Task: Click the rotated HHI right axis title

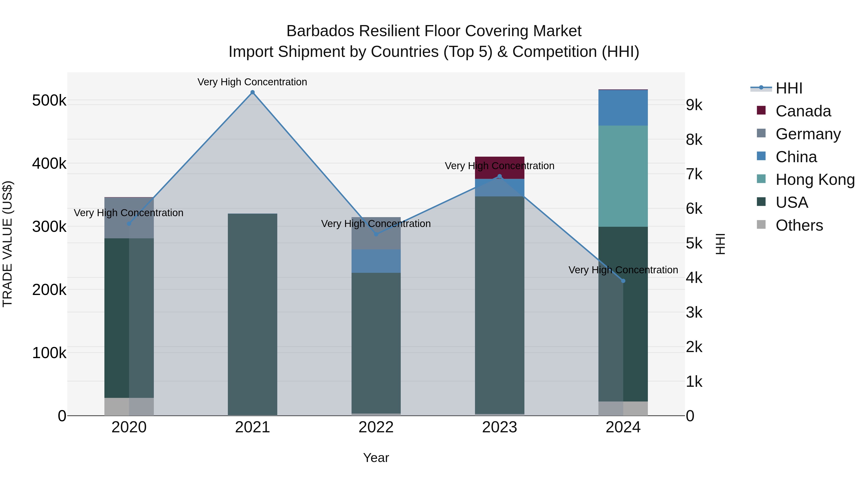Action: pos(720,244)
